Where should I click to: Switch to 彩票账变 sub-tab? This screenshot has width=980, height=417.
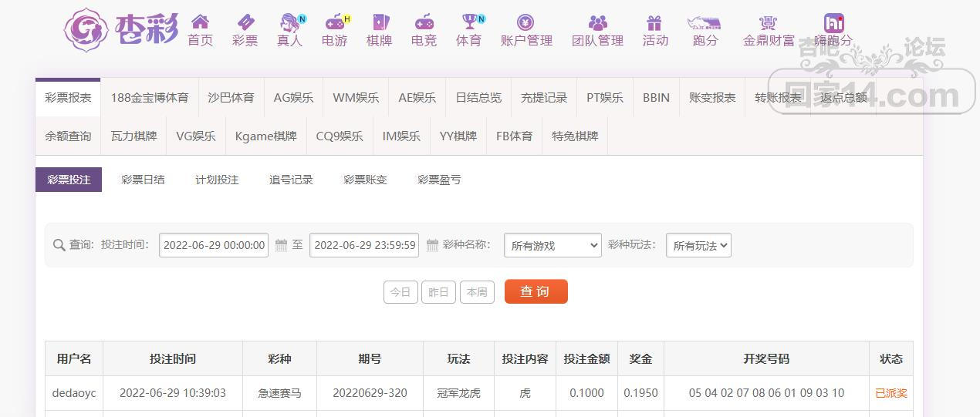coord(365,180)
